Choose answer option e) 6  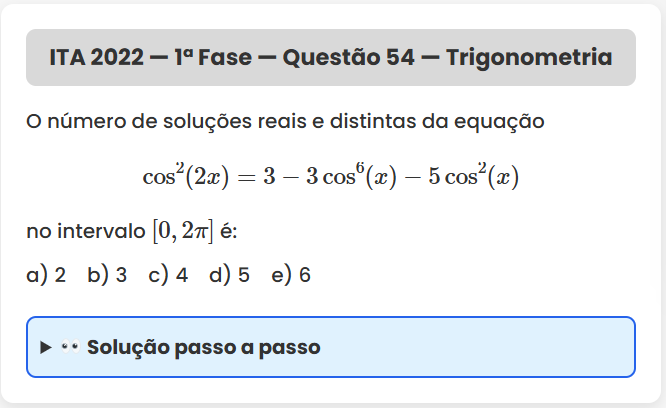coord(291,275)
